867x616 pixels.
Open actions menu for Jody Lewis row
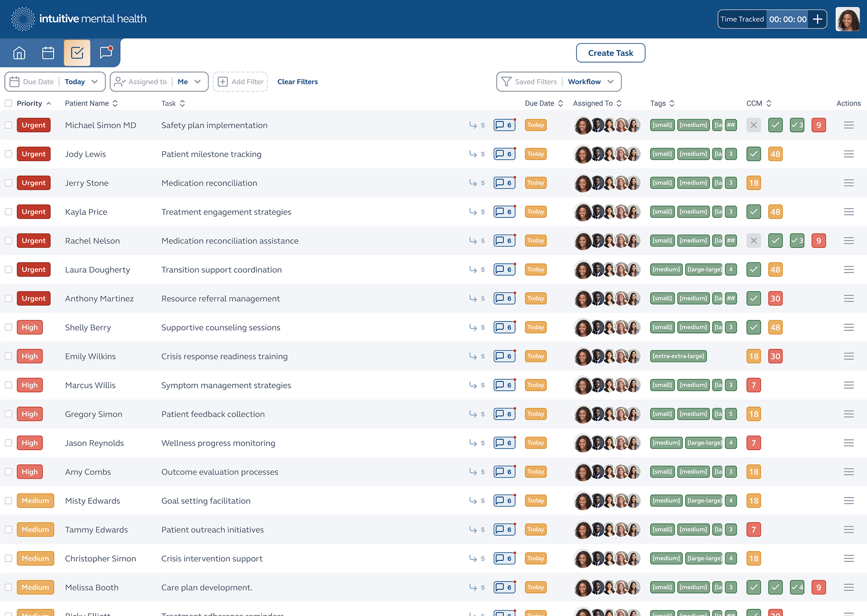coord(849,154)
